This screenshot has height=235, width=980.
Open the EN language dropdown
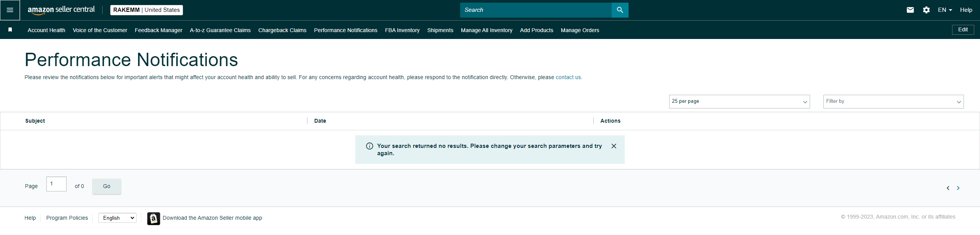(945, 10)
